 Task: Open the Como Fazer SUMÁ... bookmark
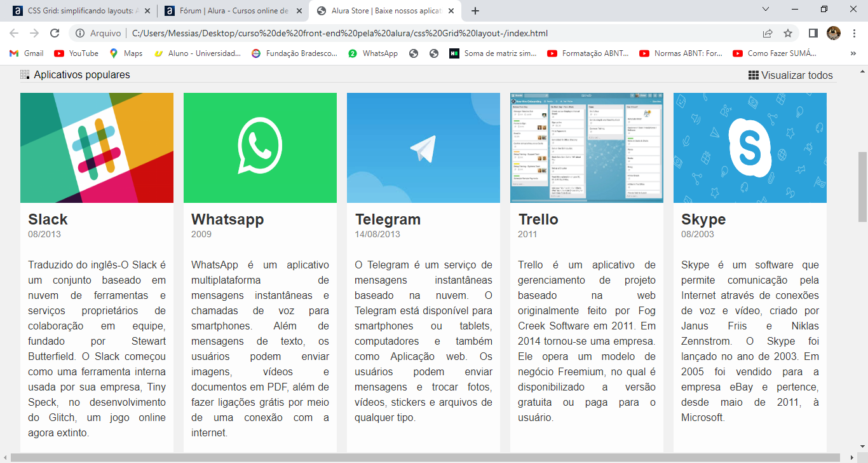point(775,53)
